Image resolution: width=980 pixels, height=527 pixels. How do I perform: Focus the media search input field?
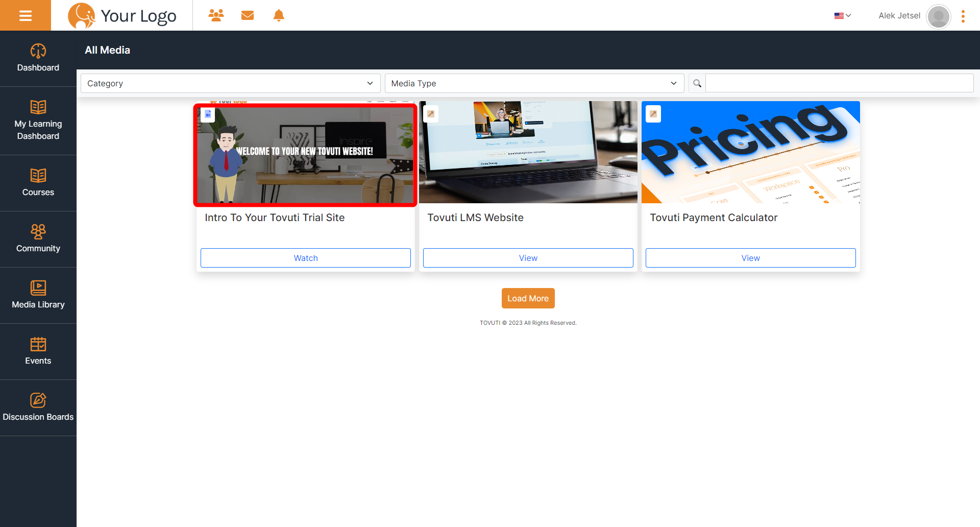(840, 83)
